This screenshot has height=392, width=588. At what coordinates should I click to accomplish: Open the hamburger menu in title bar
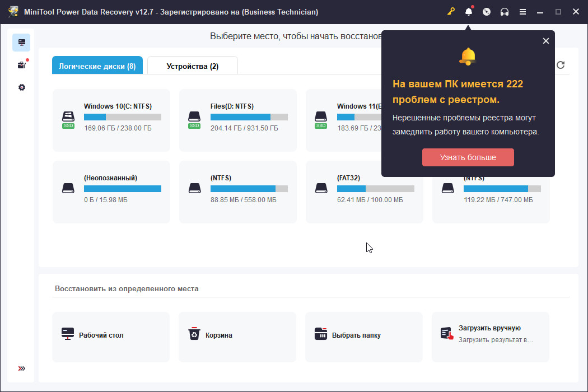point(522,12)
